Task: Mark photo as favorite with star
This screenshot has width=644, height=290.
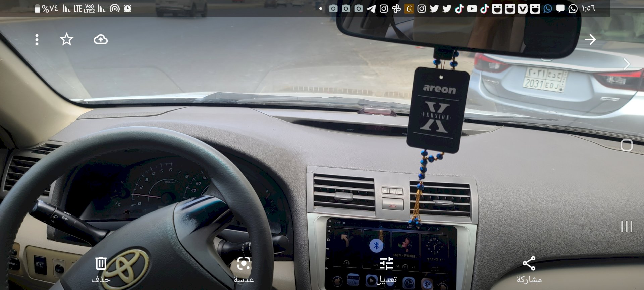Action: pyautogui.click(x=66, y=39)
